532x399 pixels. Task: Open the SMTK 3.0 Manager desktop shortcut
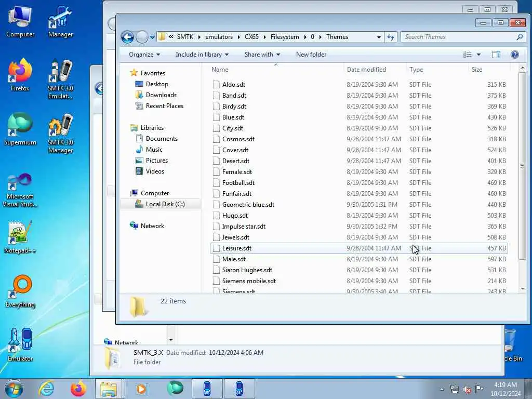pyautogui.click(x=60, y=133)
